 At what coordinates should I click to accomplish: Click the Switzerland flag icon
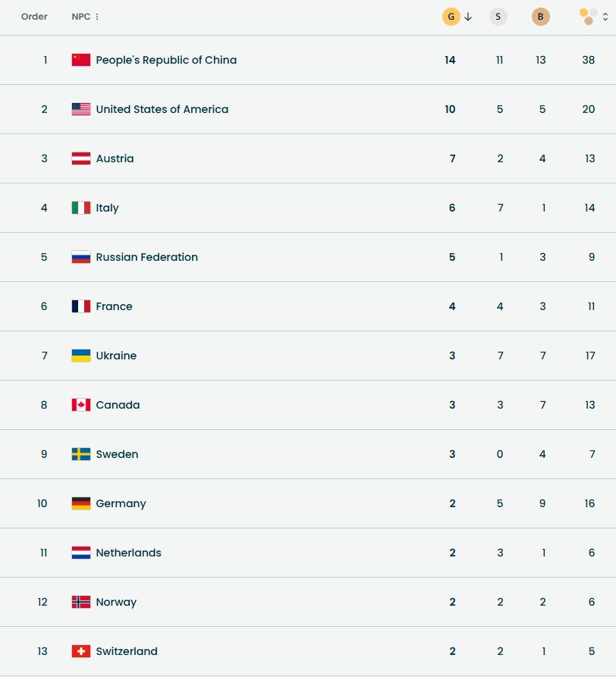tap(81, 651)
